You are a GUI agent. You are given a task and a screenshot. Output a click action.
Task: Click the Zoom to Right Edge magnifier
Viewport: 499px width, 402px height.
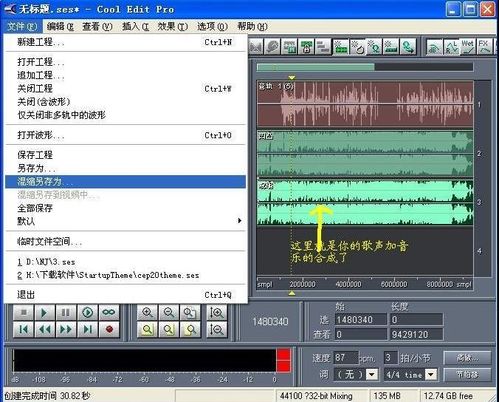(x=190, y=330)
